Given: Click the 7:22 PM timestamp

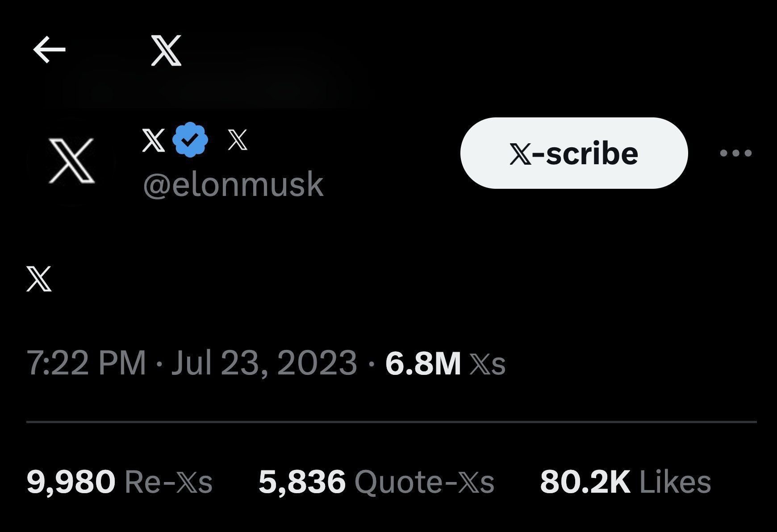Looking at the screenshot, I should pyautogui.click(x=86, y=363).
